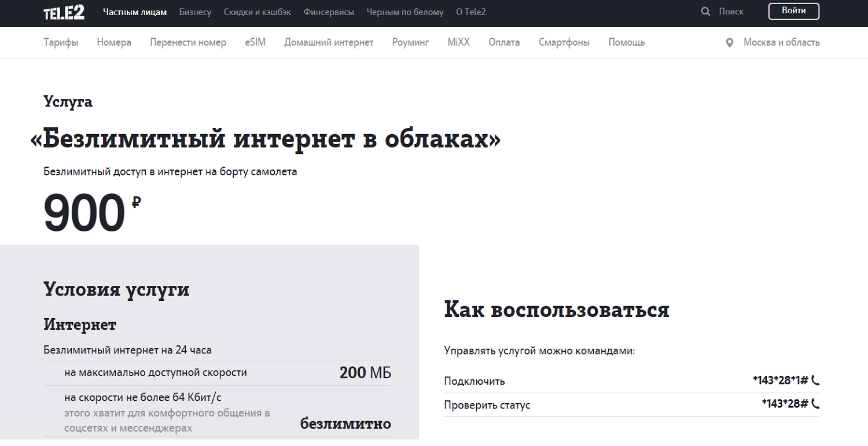Open Домашний интернет
The width and height of the screenshot is (868, 446).
329,42
